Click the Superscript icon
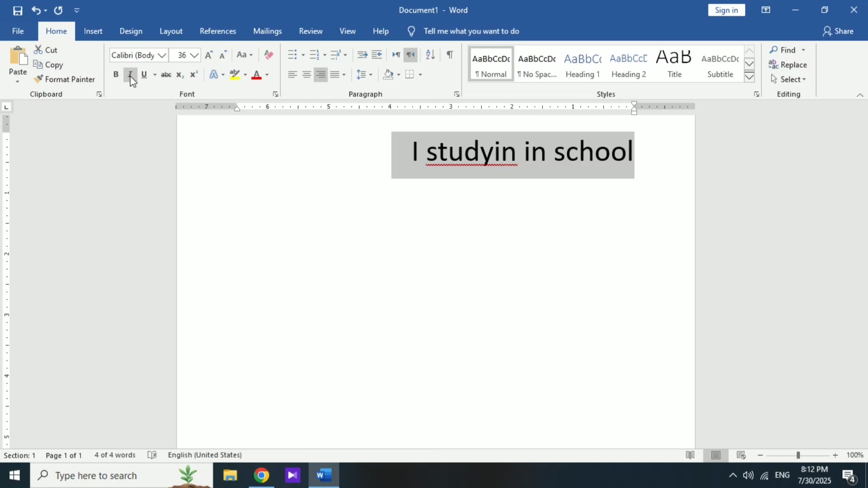The image size is (868, 488). click(x=194, y=75)
